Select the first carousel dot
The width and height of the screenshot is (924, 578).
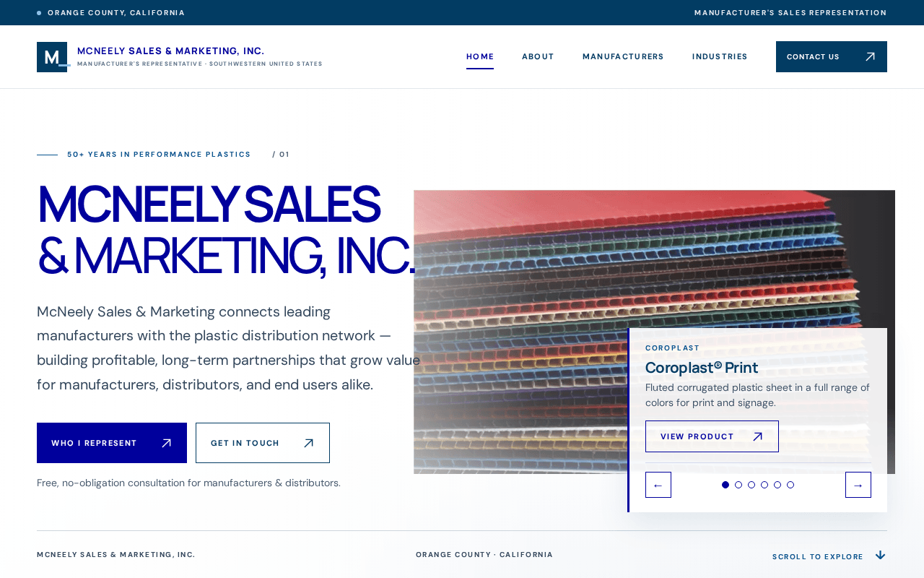(725, 485)
